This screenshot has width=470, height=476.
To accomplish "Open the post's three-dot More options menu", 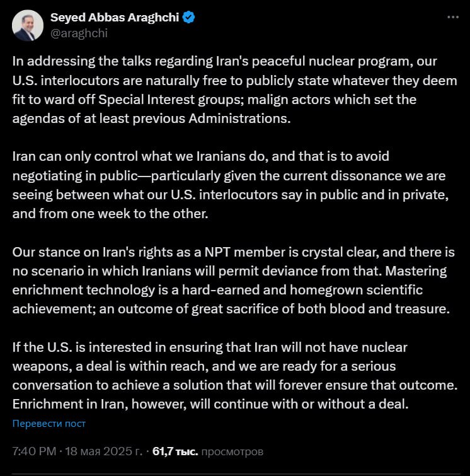I will 453,18.
